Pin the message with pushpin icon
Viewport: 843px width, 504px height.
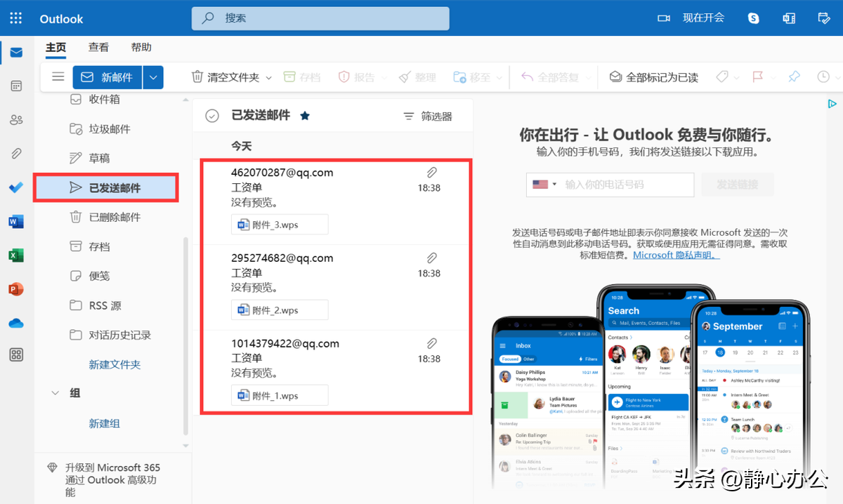[x=794, y=77]
